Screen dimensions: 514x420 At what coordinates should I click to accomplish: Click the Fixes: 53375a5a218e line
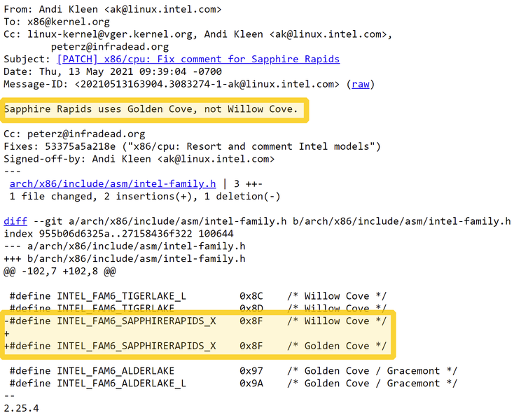pos(192,146)
